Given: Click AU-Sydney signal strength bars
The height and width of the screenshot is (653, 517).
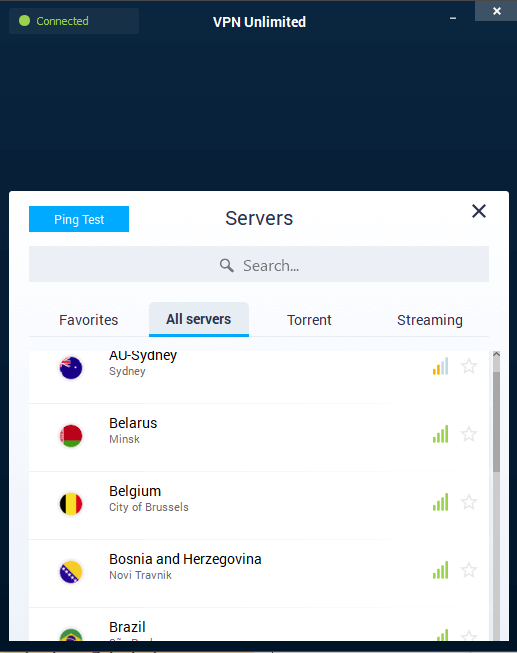Looking at the screenshot, I should point(440,366).
